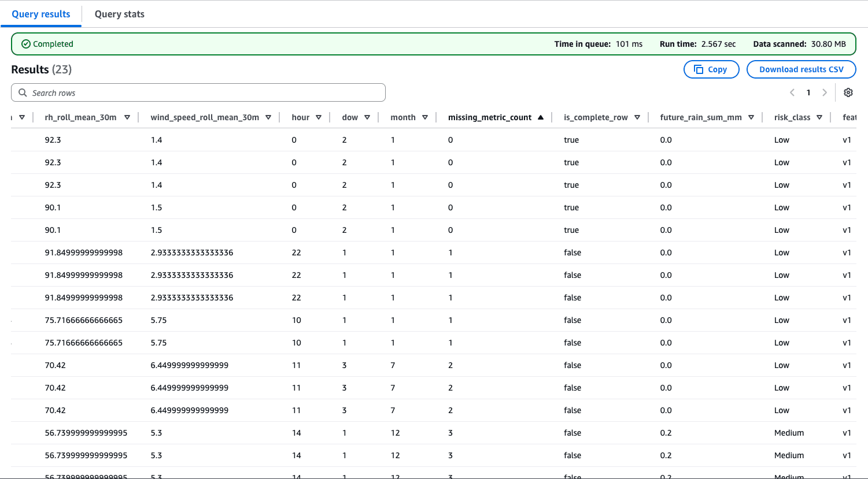The height and width of the screenshot is (479, 868).
Task: Click the previous page chevron
Action: pos(792,92)
